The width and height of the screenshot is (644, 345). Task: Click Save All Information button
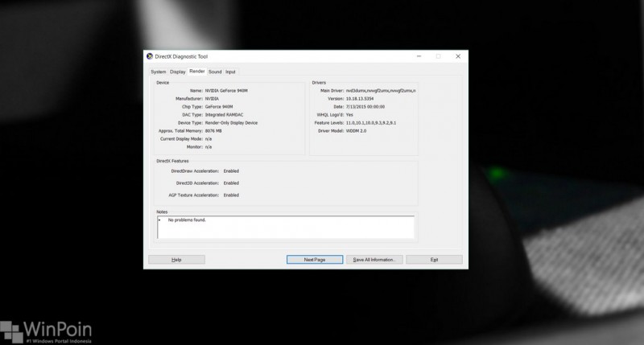374,260
